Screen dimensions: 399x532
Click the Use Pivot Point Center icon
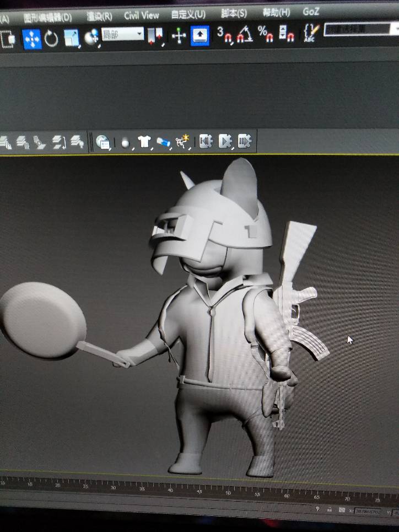click(x=156, y=36)
